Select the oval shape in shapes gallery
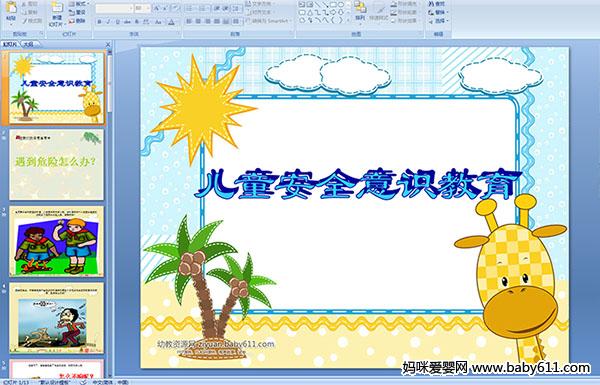This screenshot has height=385, width=600. click(340, 5)
